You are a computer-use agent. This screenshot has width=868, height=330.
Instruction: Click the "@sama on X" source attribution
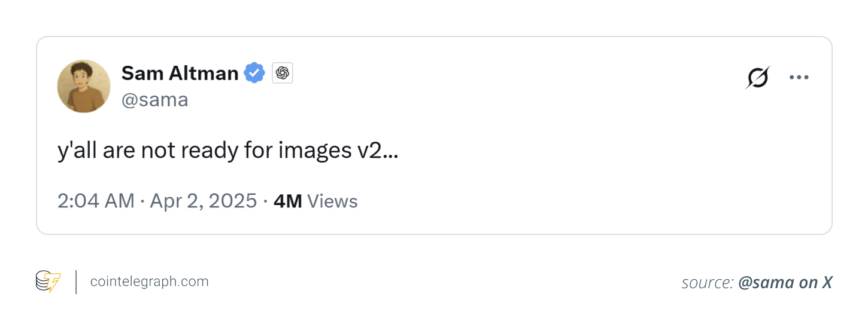point(785,283)
